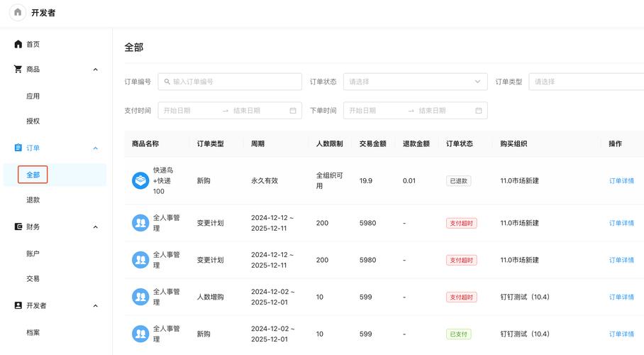
Task: Click the 首页 house icon in sidebar
Action: pyautogui.click(x=18, y=44)
